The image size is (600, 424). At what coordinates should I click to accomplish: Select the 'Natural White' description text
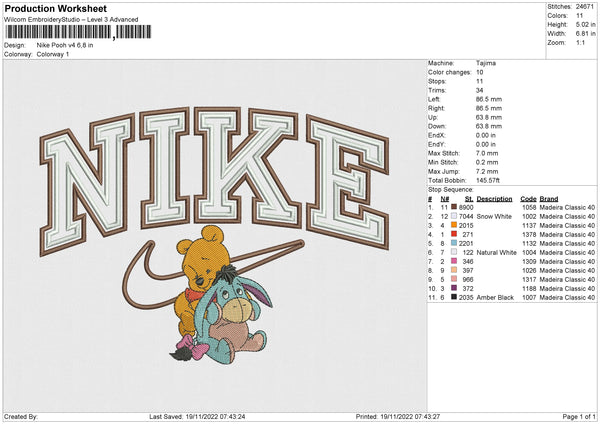point(497,252)
